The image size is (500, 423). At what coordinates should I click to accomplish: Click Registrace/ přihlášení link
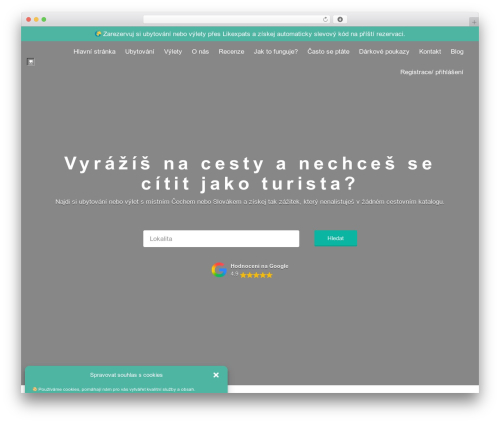point(431,72)
